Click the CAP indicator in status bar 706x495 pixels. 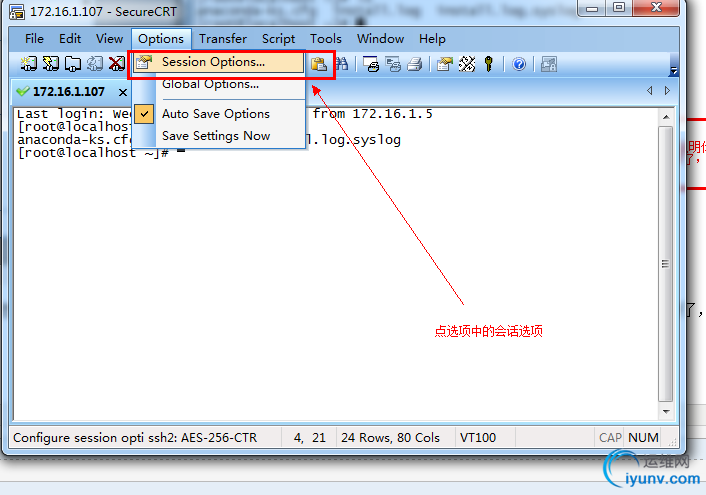pyautogui.click(x=610, y=438)
